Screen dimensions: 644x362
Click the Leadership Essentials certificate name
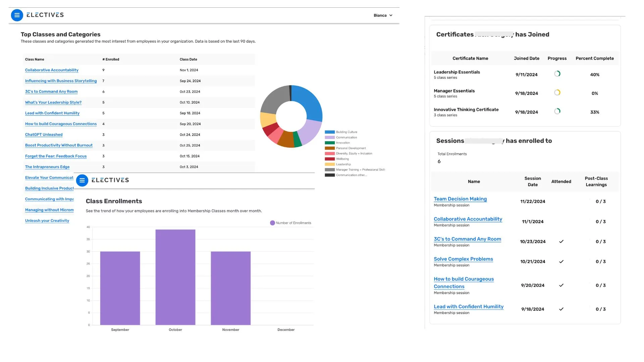pos(457,72)
